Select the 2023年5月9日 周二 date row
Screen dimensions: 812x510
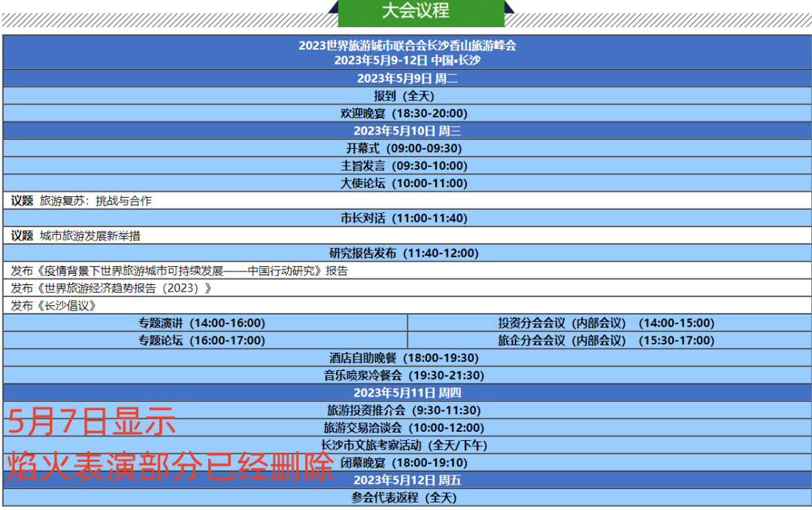click(407, 78)
